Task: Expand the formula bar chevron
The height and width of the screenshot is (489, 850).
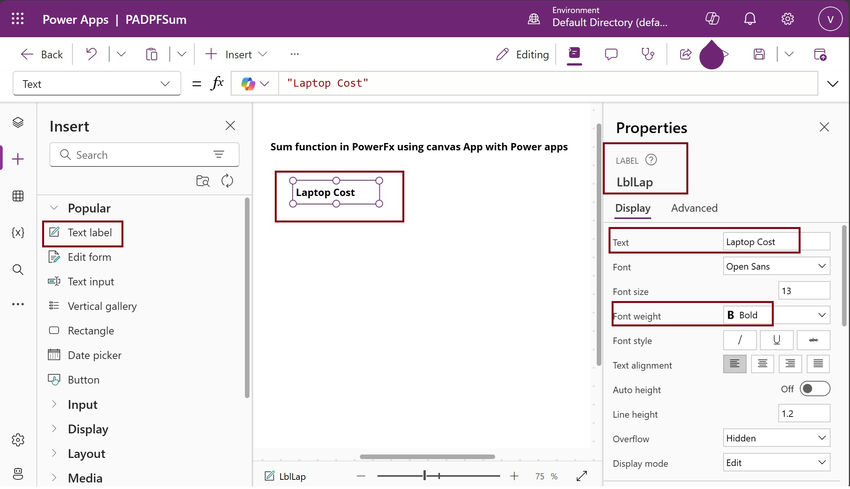Action: [x=833, y=84]
